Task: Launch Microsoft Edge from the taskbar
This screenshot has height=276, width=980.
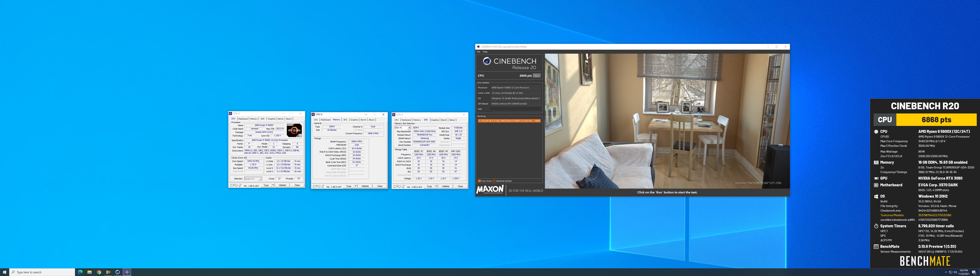Action: point(80,272)
